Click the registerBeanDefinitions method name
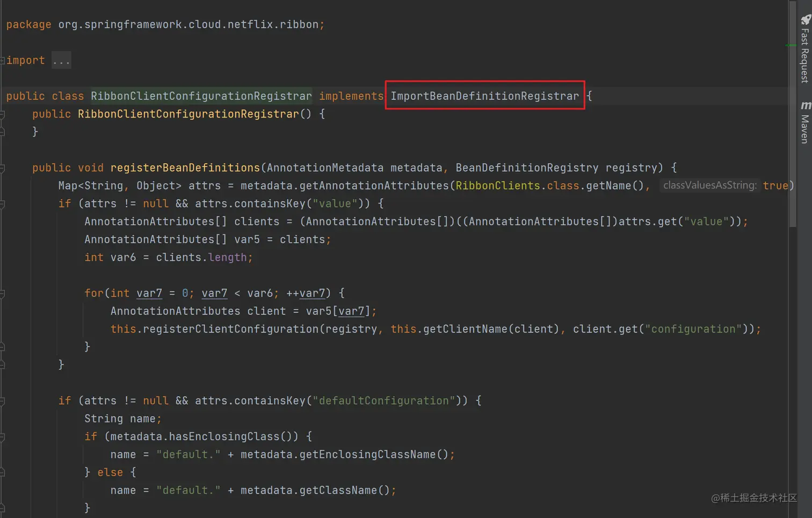The width and height of the screenshot is (812, 518). click(x=185, y=167)
